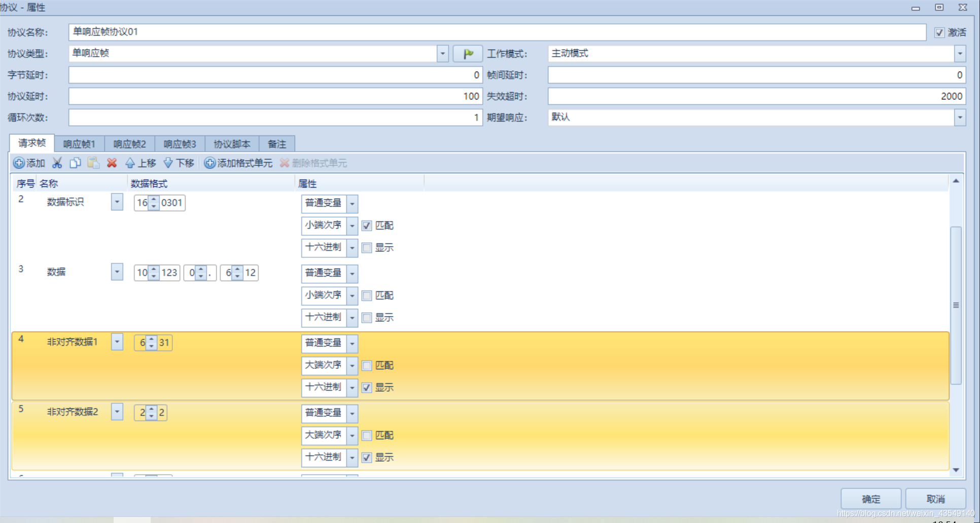Uncheck 显示 for 非对齐数据2 row
The height and width of the screenshot is (523, 980).
[367, 458]
